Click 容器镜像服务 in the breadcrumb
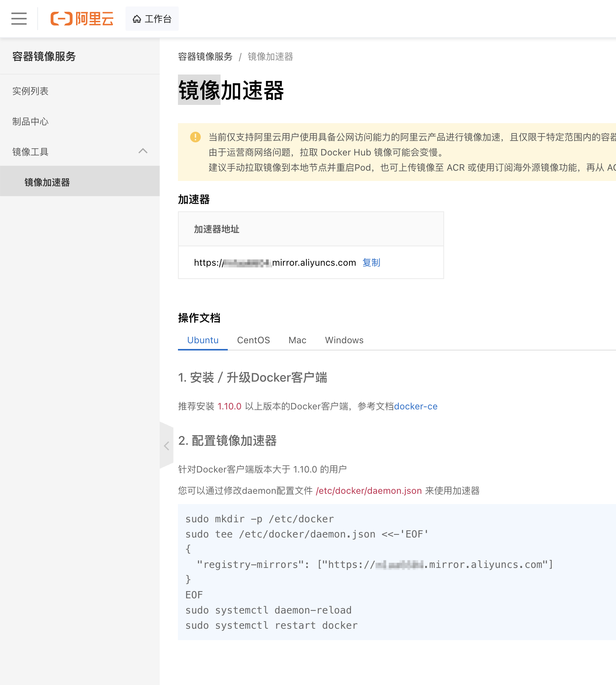 205,57
